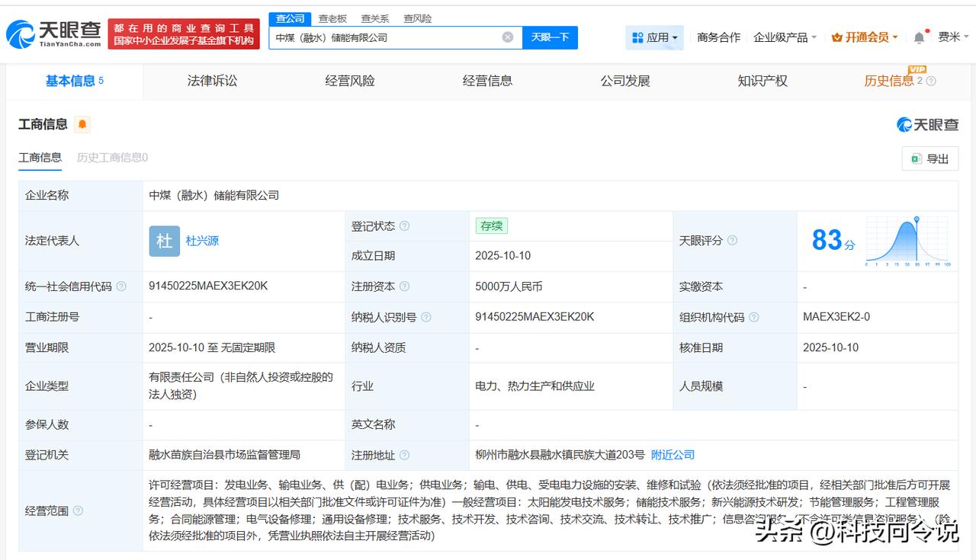The height and width of the screenshot is (560, 976).
Task: Open notifications bell in top bar
Action: [920, 37]
